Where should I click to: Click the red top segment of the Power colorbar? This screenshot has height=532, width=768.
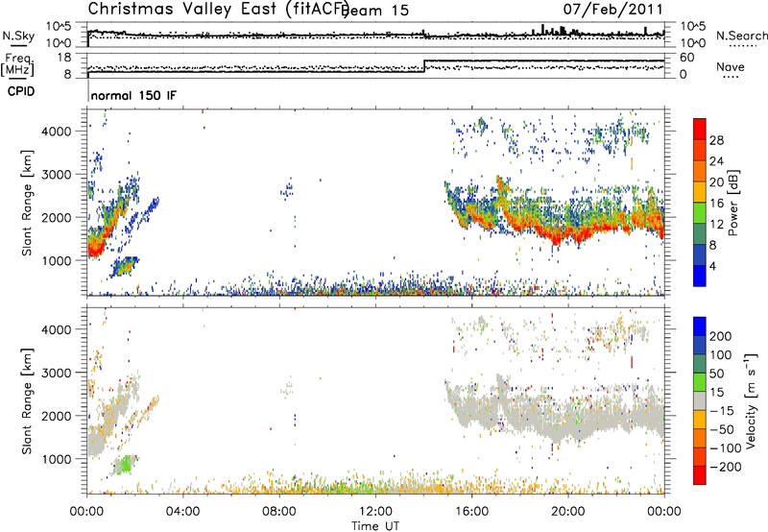(700, 129)
